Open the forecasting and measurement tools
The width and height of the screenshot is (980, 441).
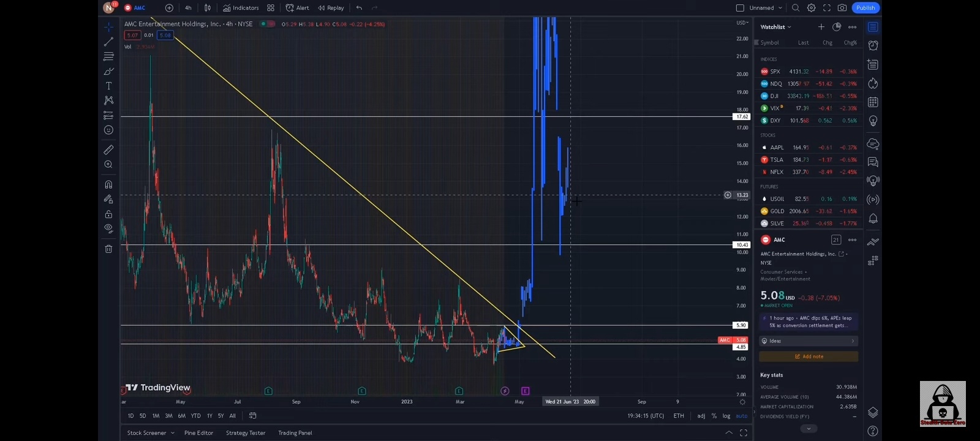point(108,115)
